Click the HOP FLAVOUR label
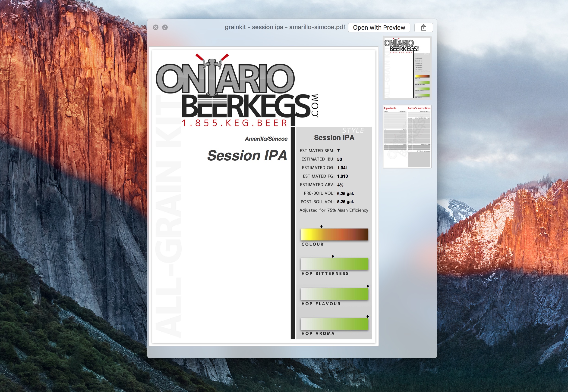 coord(321,304)
